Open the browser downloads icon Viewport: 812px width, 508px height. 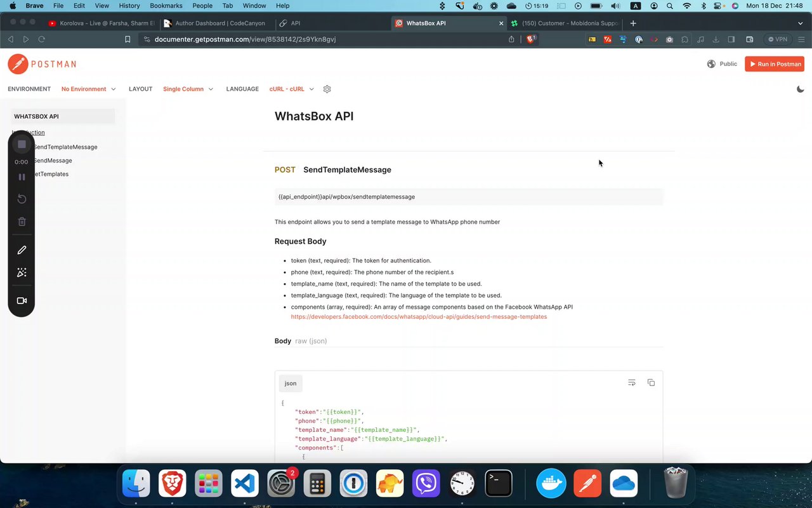(x=716, y=39)
